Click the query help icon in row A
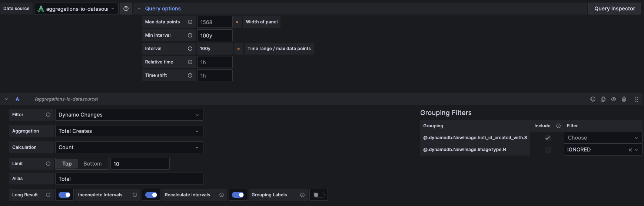The width and height of the screenshot is (644, 206). (x=593, y=99)
